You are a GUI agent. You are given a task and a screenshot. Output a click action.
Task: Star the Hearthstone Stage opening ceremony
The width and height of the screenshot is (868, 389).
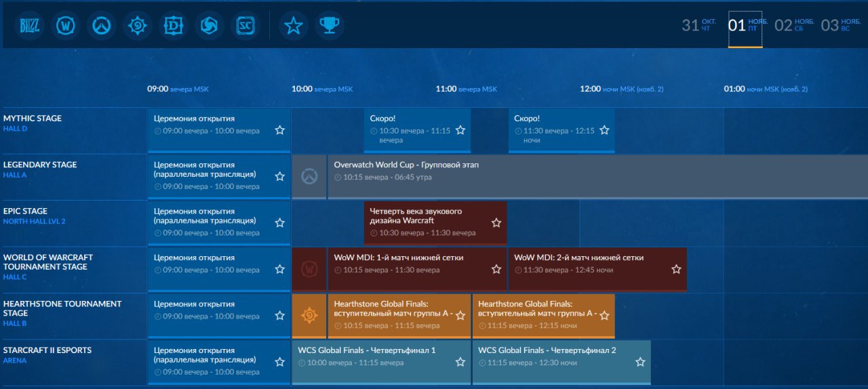tap(279, 316)
